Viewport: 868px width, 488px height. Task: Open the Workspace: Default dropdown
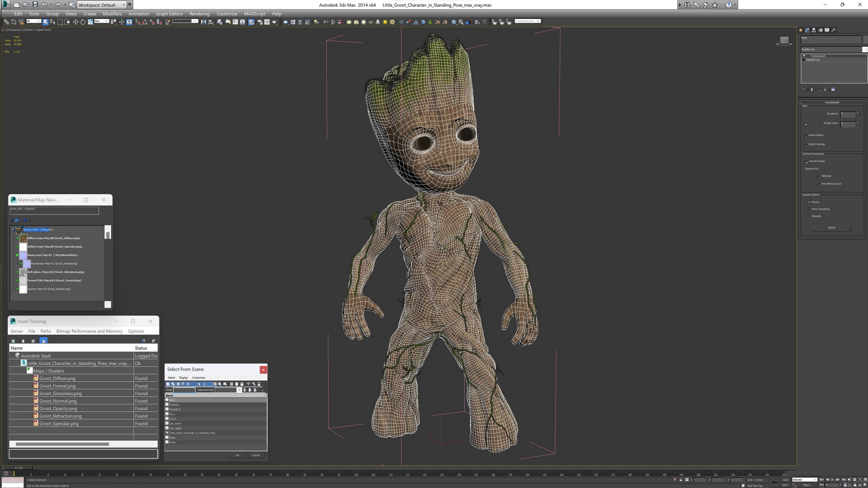tap(102, 5)
